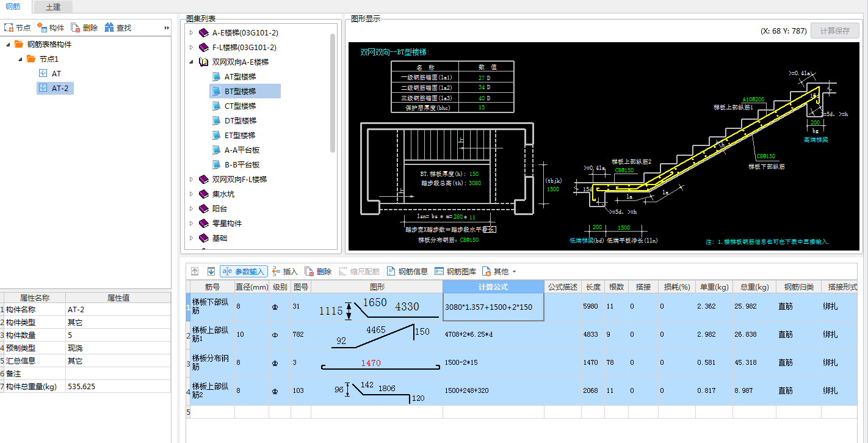Screen dimensions: 868x443
Task: Click the formula 4708+2*6.25*d cell
Action: [493, 335]
